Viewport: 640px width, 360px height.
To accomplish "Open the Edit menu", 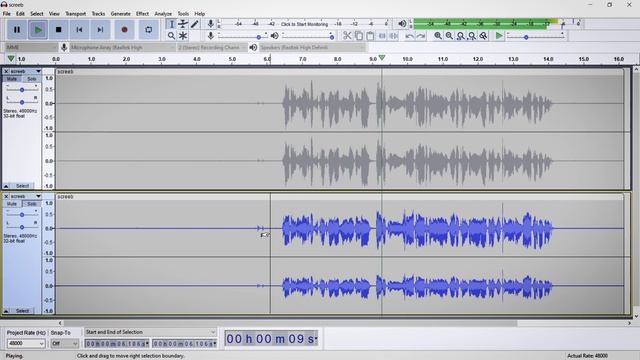I will (x=20, y=13).
